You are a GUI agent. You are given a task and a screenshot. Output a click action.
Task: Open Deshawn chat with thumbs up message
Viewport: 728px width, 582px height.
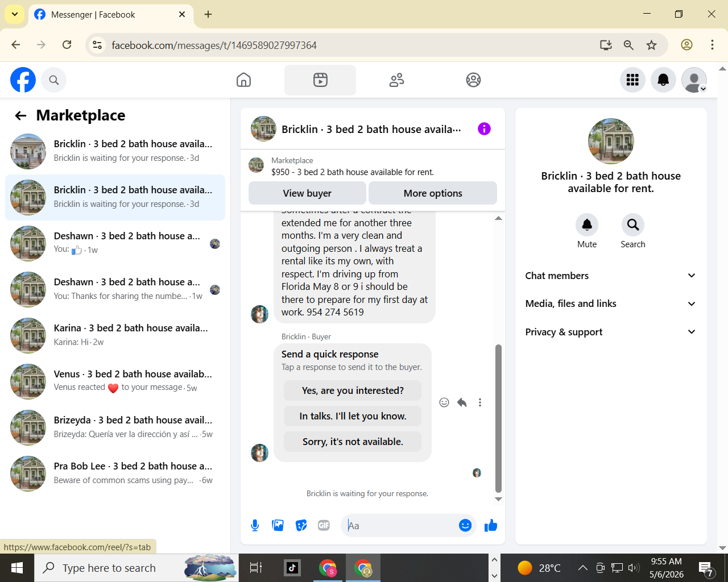pos(115,243)
